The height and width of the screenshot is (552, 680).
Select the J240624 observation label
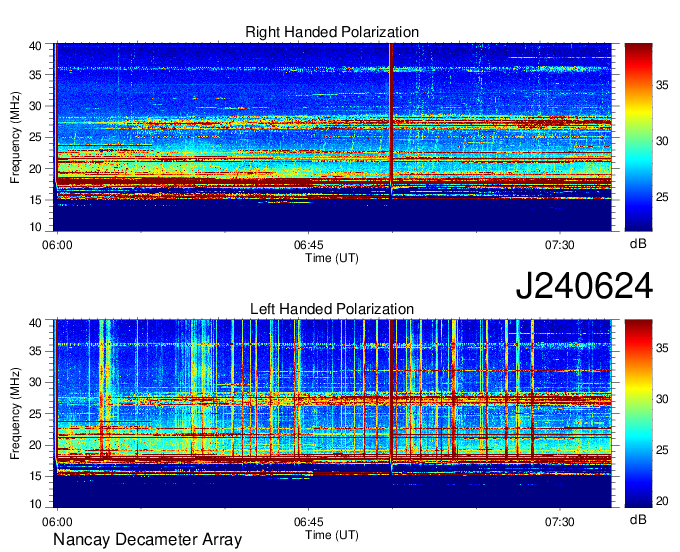click(584, 285)
